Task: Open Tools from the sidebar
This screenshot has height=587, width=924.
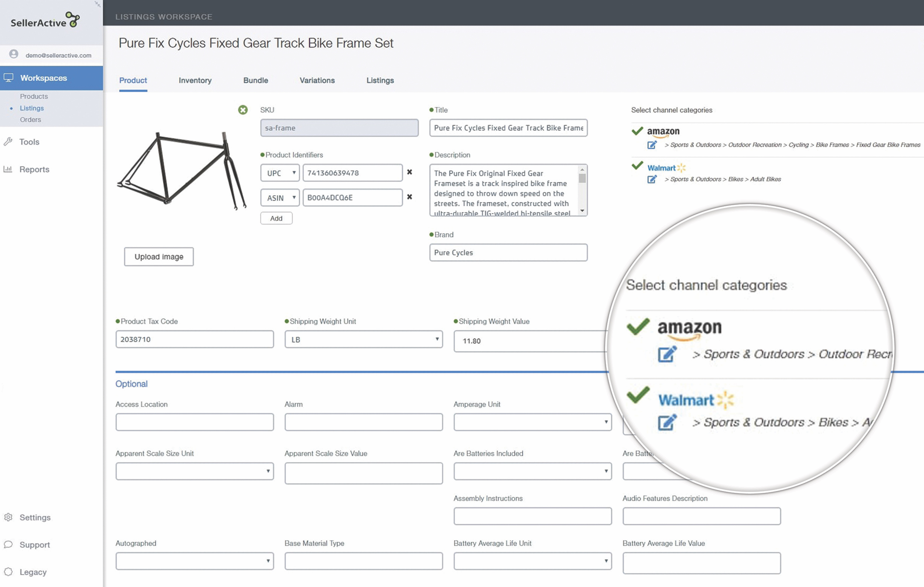Action: pyautogui.click(x=29, y=142)
